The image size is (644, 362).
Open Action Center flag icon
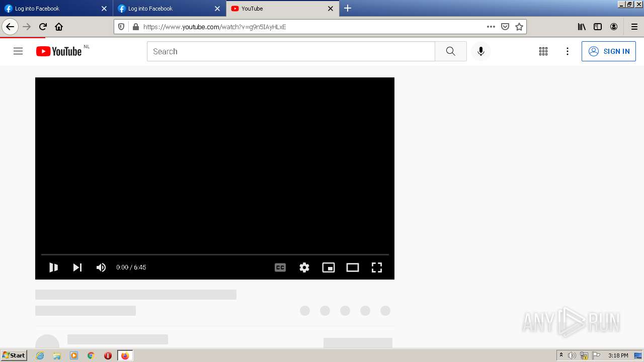[x=596, y=355]
